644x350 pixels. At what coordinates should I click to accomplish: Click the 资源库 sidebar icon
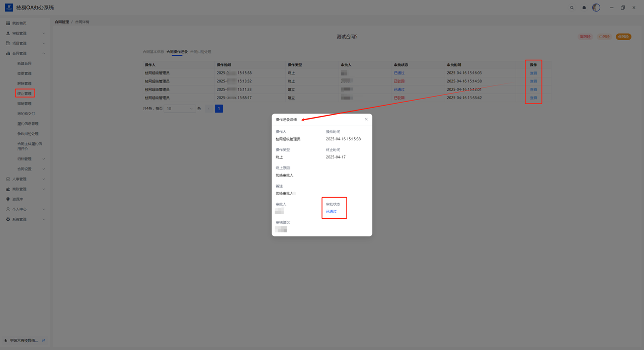coord(8,199)
